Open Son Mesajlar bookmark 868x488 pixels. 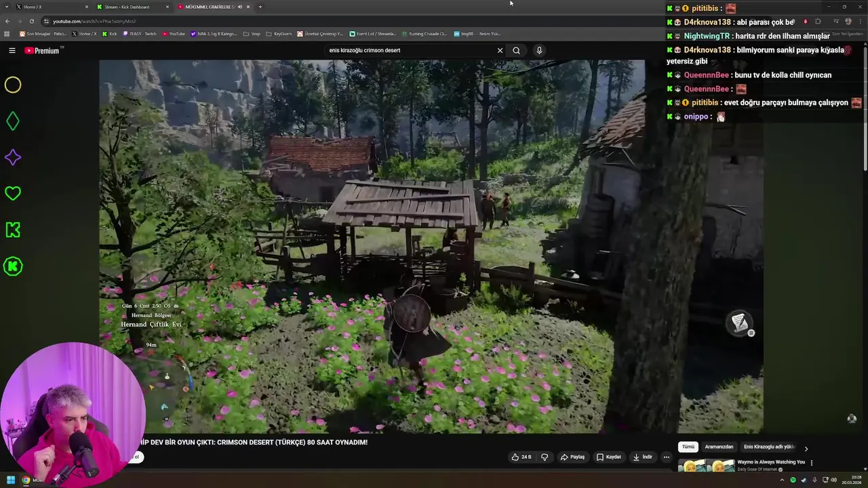coord(43,33)
